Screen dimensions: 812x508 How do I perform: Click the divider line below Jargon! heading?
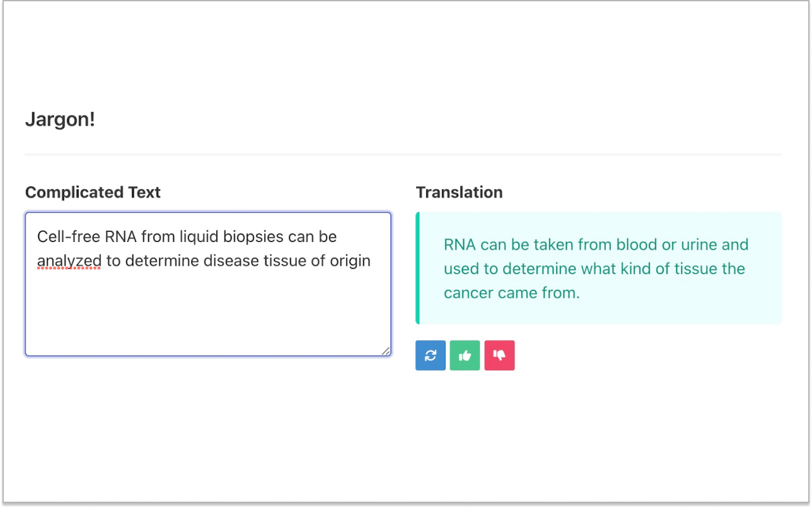point(403,154)
